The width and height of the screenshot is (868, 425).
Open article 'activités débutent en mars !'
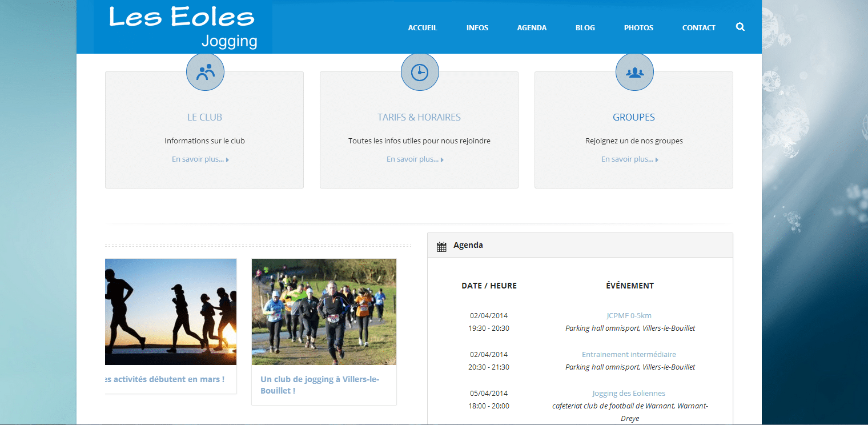165,379
